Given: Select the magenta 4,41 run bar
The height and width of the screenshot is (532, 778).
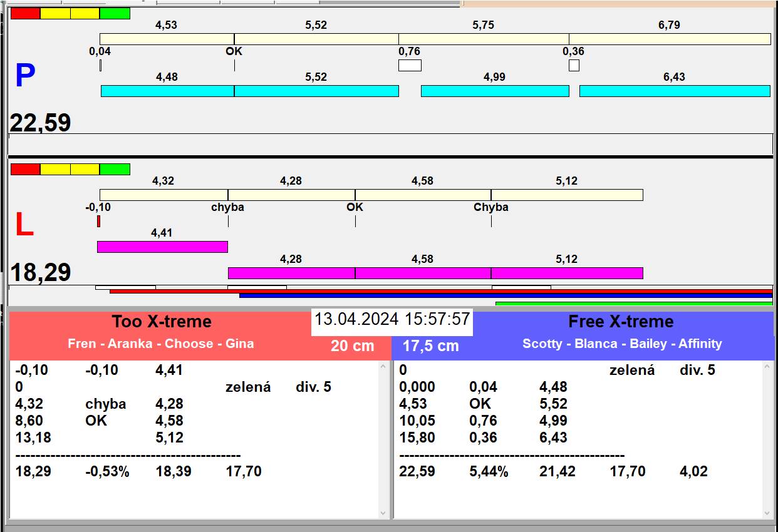Looking at the screenshot, I should click(x=162, y=247).
